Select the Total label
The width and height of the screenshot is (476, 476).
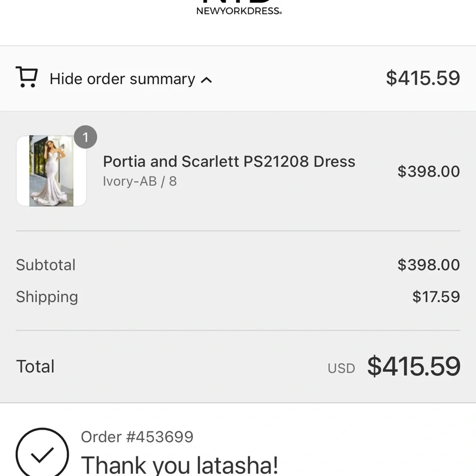tap(35, 367)
